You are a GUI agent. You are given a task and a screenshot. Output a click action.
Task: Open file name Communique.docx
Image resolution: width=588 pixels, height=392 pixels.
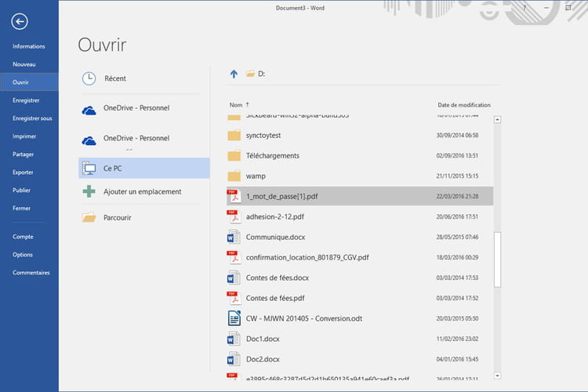click(276, 237)
